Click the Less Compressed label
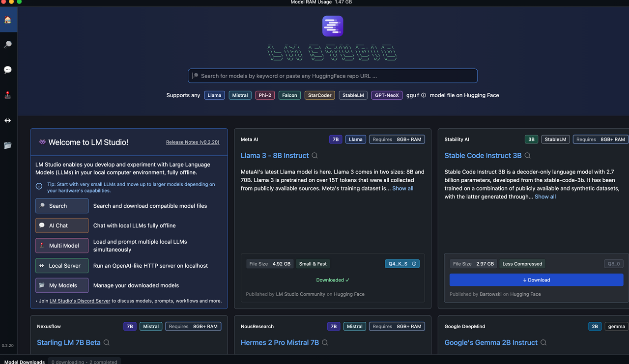This screenshot has height=364, width=629. pos(522,264)
